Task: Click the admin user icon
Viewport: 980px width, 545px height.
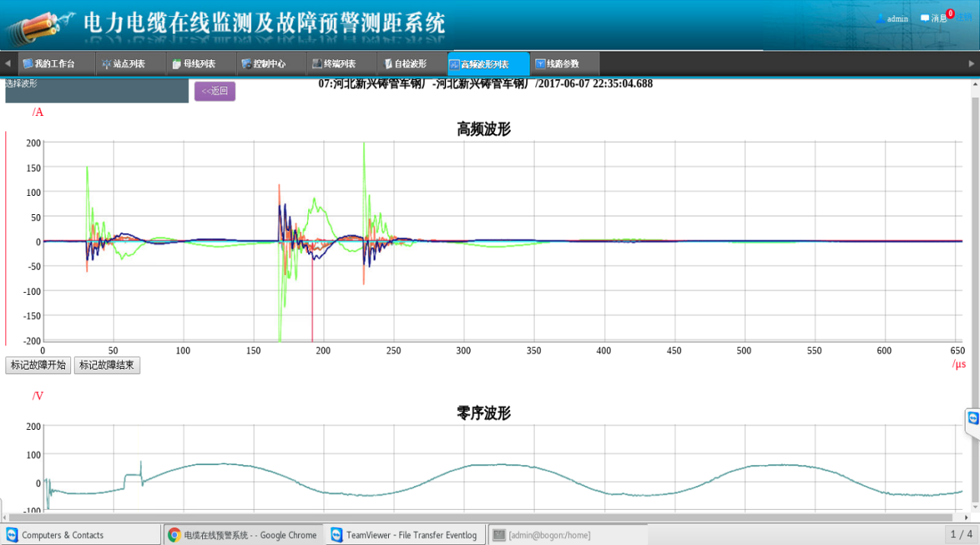Action: click(x=880, y=18)
